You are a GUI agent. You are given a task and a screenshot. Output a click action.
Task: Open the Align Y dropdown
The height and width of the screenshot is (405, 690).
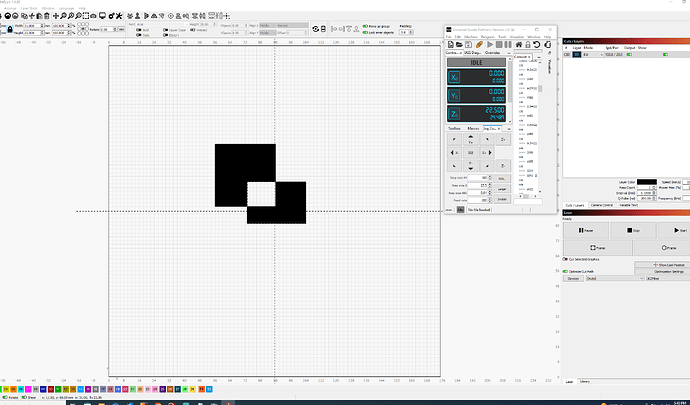[268, 33]
